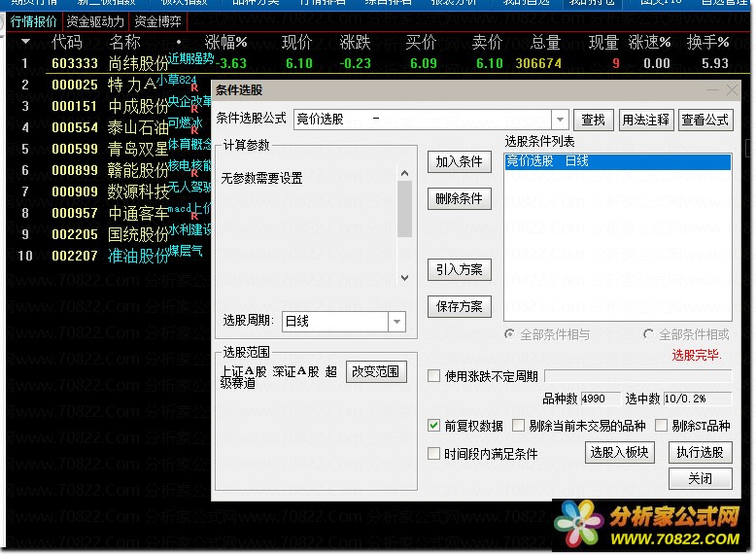This screenshot has width=756, height=555.
Task: Click the column menu triangle beside 代码
Action: pyautogui.click(x=25, y=42)
